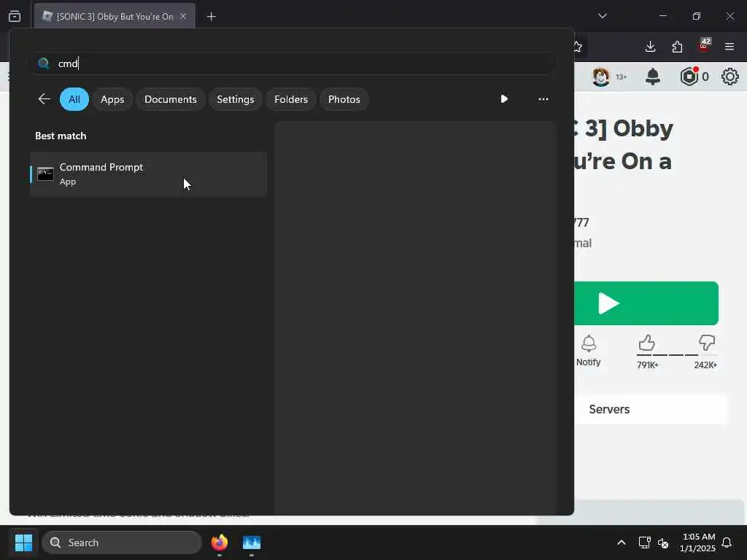Go back with the search panel arrow
The height and width of the screenshot is (560, 747).
point(44,99)
